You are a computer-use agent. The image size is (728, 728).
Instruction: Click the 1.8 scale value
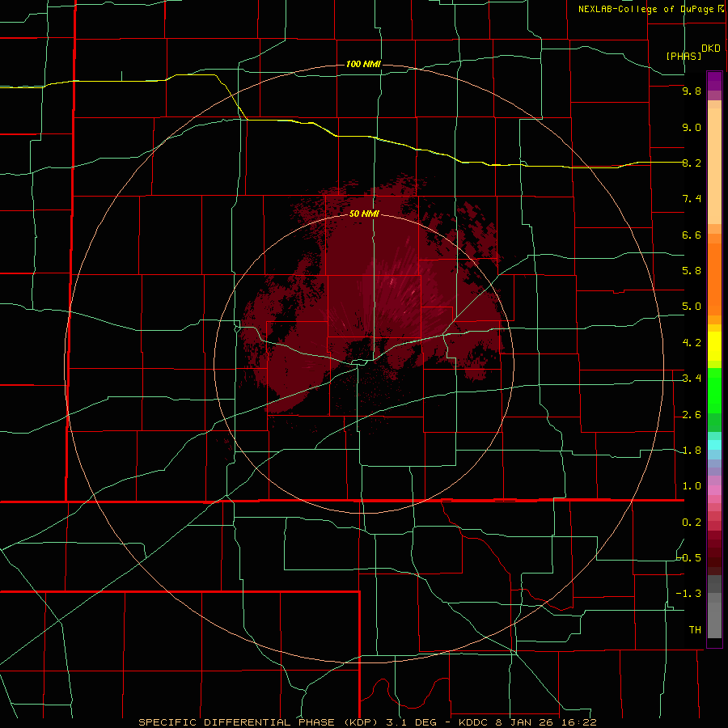click(692, 451)
